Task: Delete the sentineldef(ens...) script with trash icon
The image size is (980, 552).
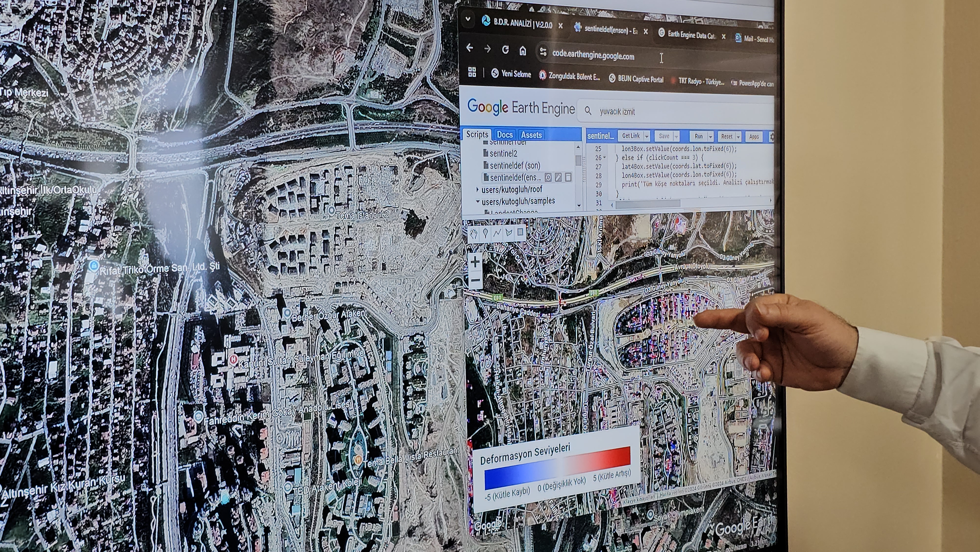Action: 568,177
